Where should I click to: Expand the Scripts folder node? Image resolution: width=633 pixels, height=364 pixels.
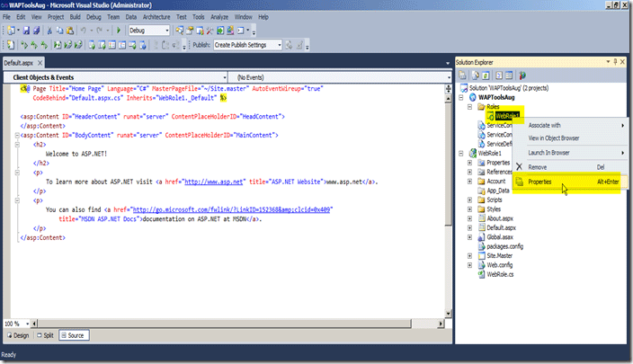(469, 200)
